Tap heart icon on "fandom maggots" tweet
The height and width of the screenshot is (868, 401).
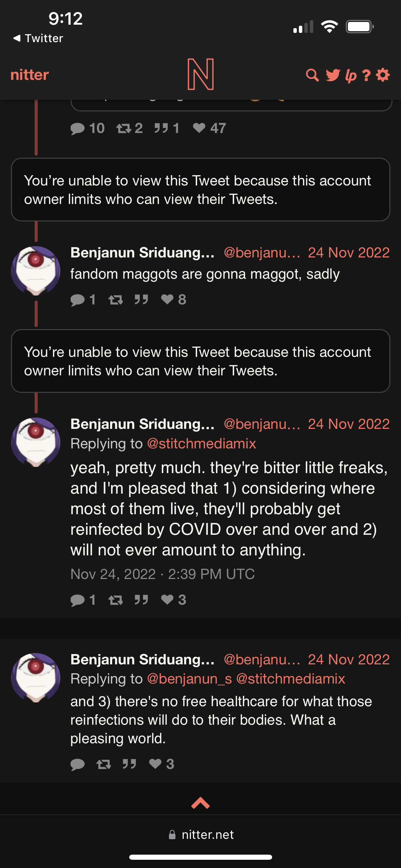[167, 299]
